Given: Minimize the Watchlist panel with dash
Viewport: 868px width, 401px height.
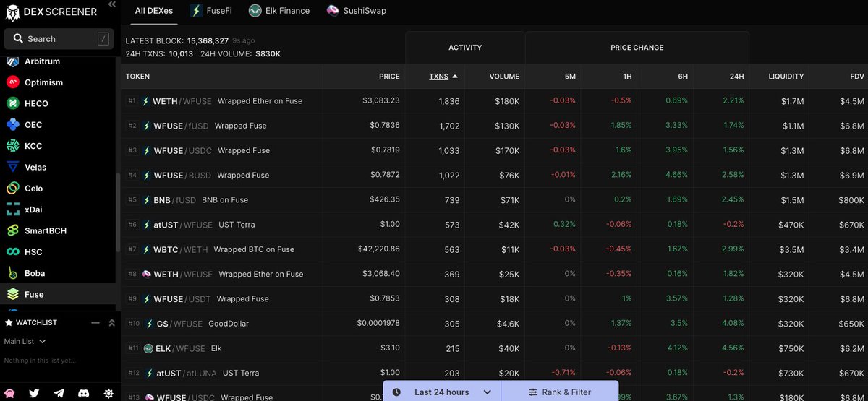Looking at the screenshot, I should click(x=95, y=323).
